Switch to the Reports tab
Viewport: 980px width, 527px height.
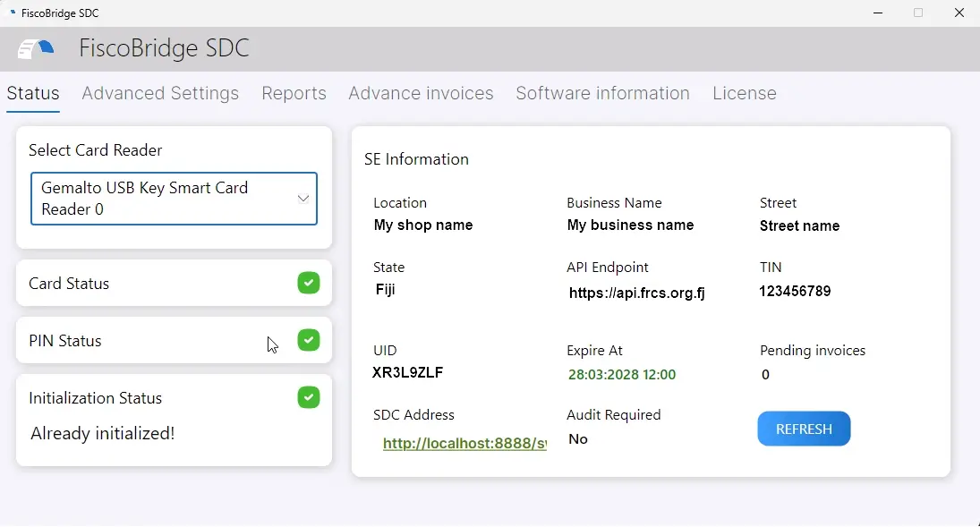294,93
